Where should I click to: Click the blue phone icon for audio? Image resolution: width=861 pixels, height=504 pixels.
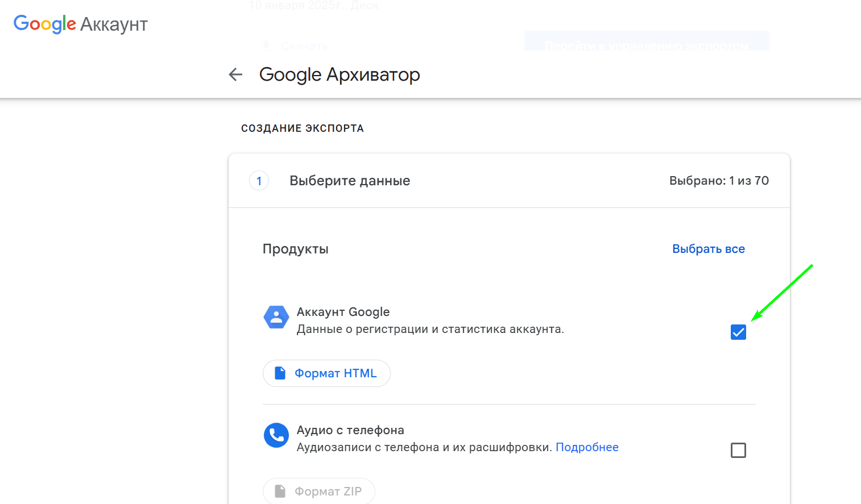[x=276, y=435]
